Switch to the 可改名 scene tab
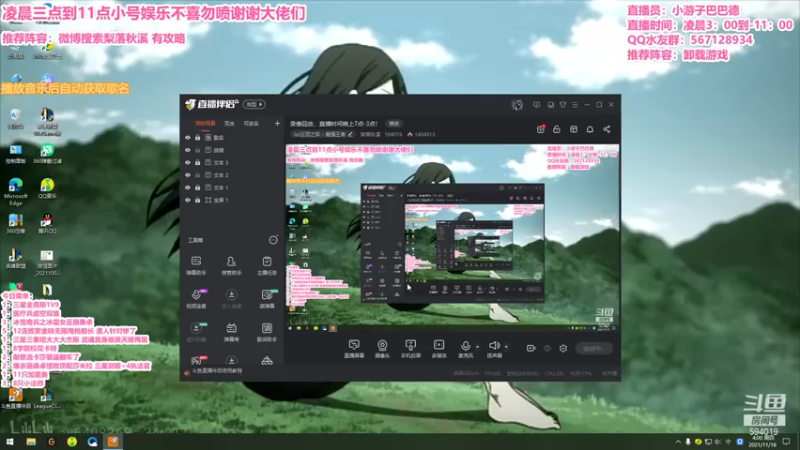 coord(251,123)
